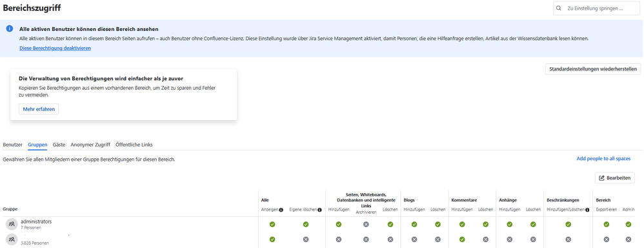The height and width of the screenshot is (248, 644).
Task: Click administrators' Kommentare Löschen checkmark
Action: click(x=485, y=224)
